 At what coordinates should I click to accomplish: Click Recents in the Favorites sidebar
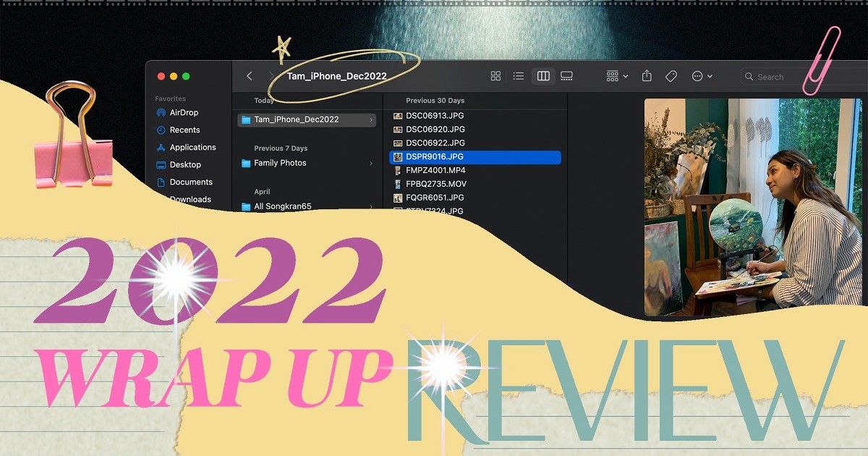[181, 130]
